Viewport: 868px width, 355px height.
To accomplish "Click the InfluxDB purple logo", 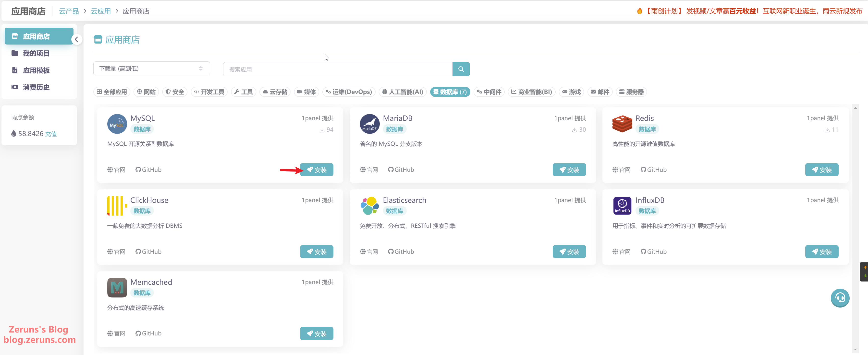I will point(622,206).
